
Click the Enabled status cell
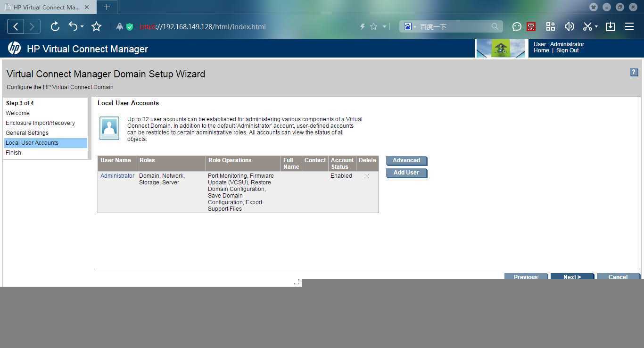[x=341, y=176]
